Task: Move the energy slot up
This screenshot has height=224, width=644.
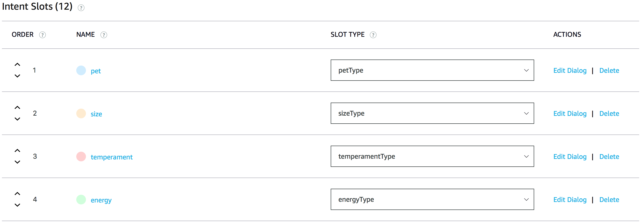Action: coord(17,194)
